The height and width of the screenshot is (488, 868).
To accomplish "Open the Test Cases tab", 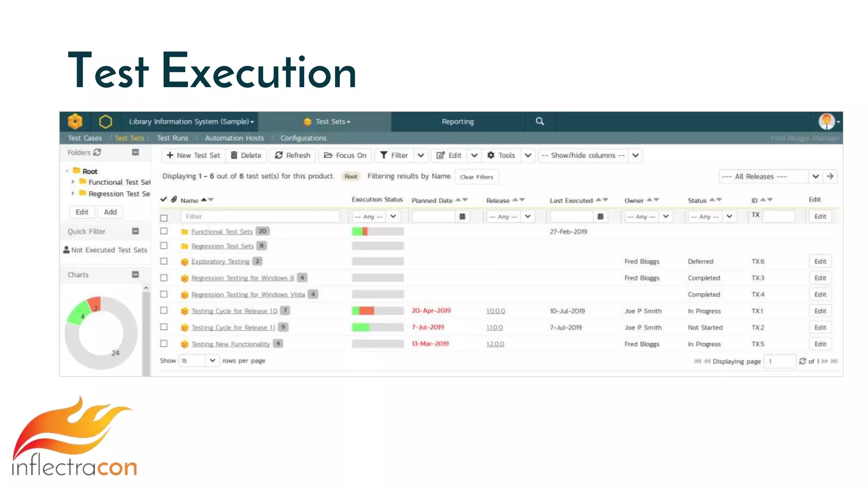I will click(85, 138).
